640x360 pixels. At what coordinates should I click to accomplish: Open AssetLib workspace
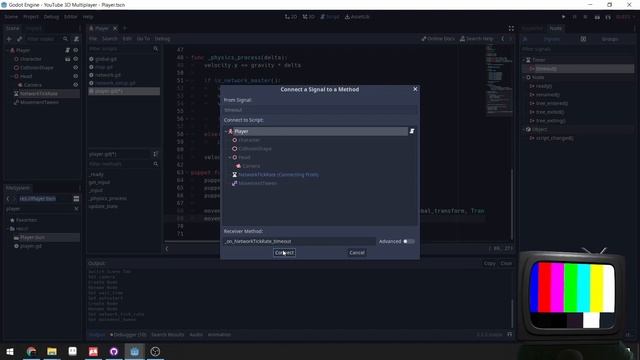tap(357, 17)
